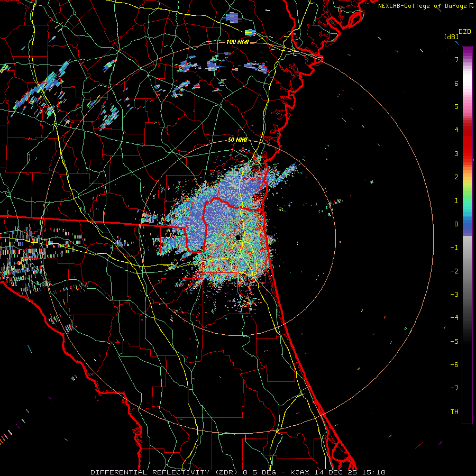The image size is (476, 476).
Task: Click DIFFERENTIAL REFLECTIVITY in the bottom caption
Action: pyautogui.click(x=150, y=472)
